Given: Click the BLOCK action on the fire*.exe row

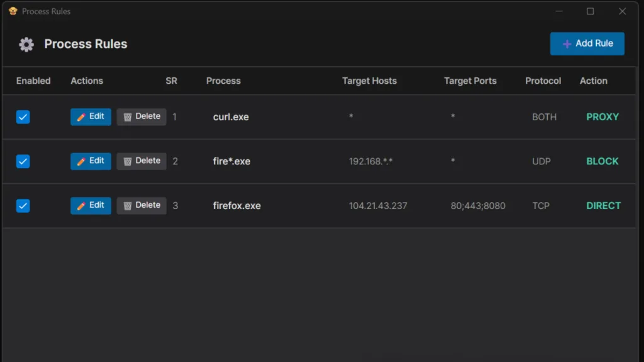Looking at the screenshot, I should [602, 161].
